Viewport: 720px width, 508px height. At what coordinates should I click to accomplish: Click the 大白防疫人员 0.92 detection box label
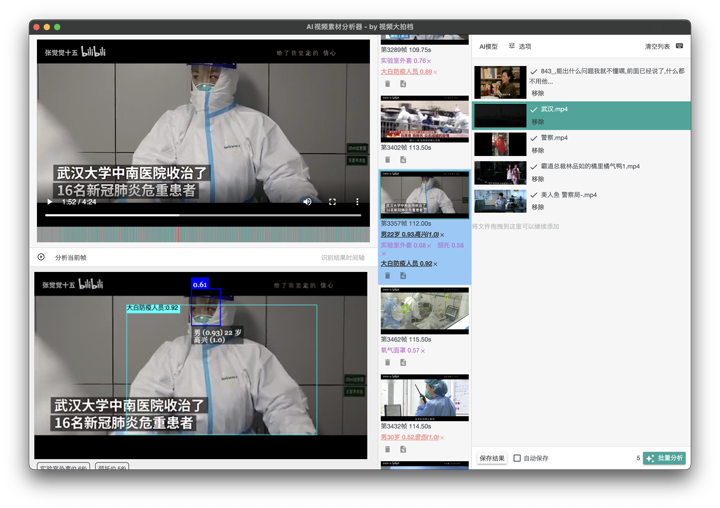pyautogui.click(x=153, y=308)
